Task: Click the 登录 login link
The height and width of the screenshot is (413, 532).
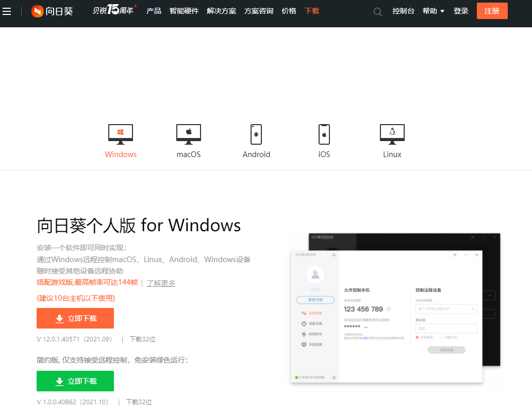Action: tap(461, 11)
